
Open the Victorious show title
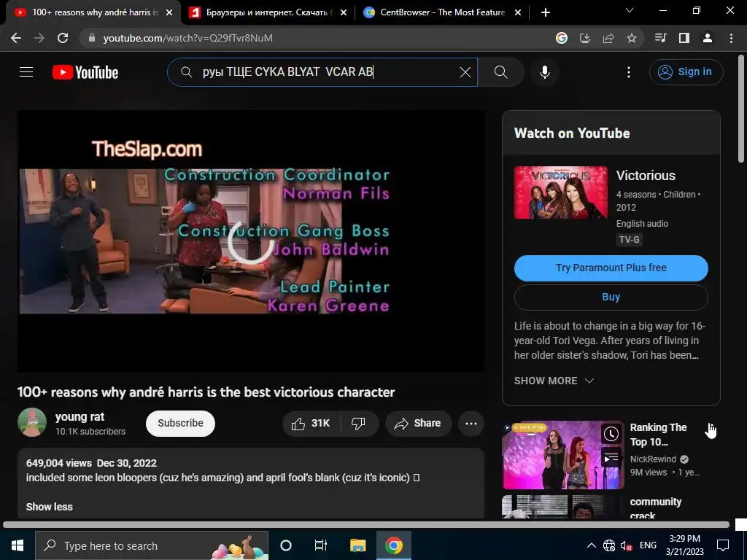(646, 175)
